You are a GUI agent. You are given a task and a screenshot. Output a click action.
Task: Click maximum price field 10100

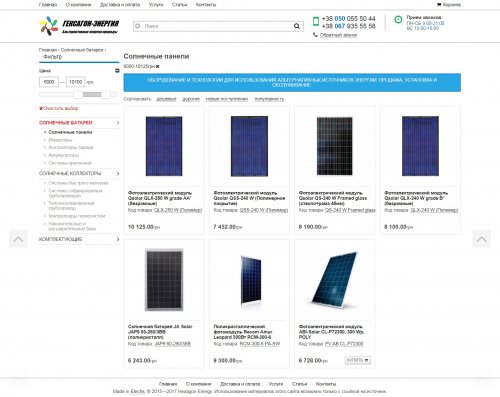click(x=76, y=82)
